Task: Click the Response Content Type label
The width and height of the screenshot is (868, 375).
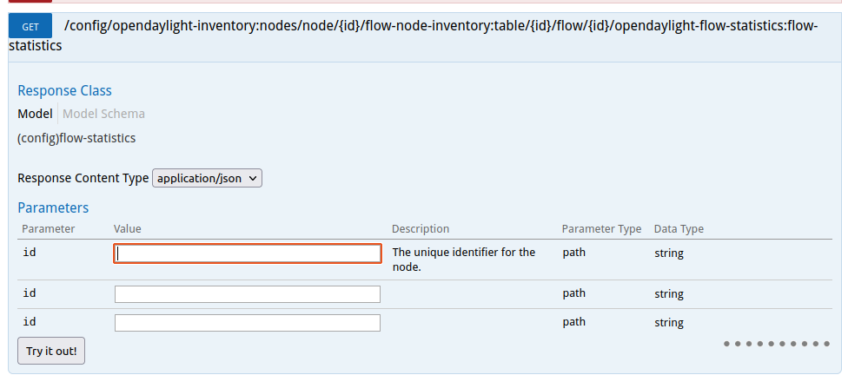Action: 83,178
